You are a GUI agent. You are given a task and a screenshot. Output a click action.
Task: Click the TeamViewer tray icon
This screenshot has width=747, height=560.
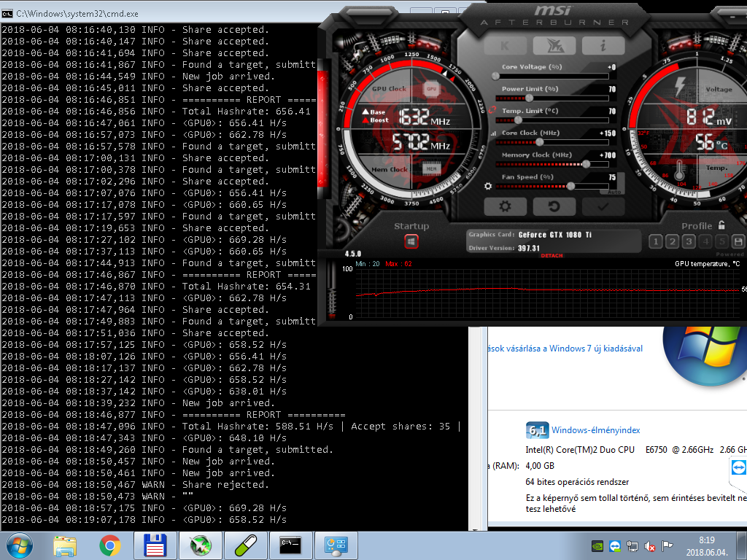615,546
